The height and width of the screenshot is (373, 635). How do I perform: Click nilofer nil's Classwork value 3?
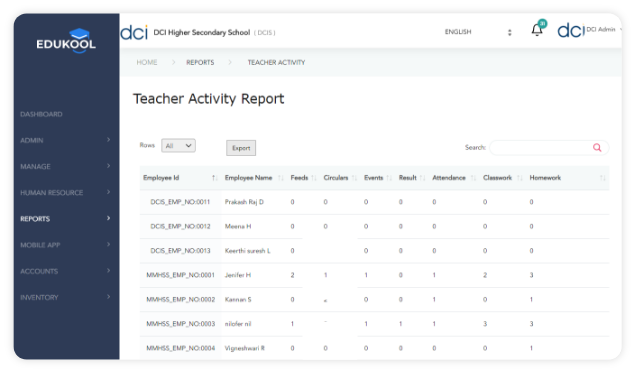point(485,324)
